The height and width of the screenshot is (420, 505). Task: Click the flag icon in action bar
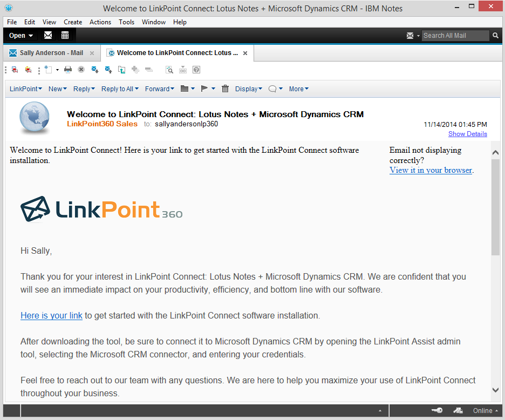click(204, 89)
